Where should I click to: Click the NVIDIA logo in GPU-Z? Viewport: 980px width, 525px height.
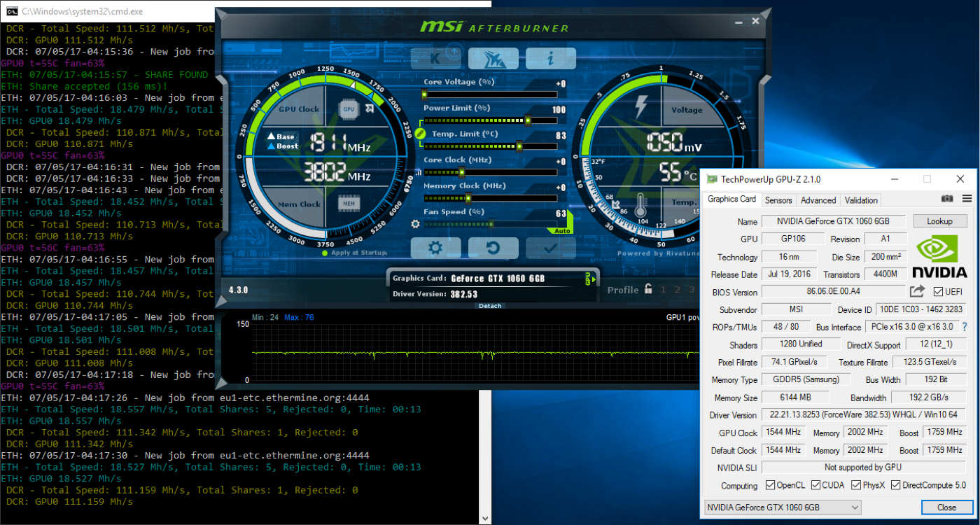[941, 258]
